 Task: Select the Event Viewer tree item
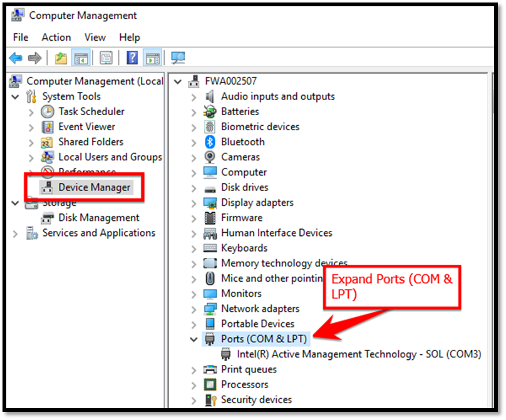[87, 127]
